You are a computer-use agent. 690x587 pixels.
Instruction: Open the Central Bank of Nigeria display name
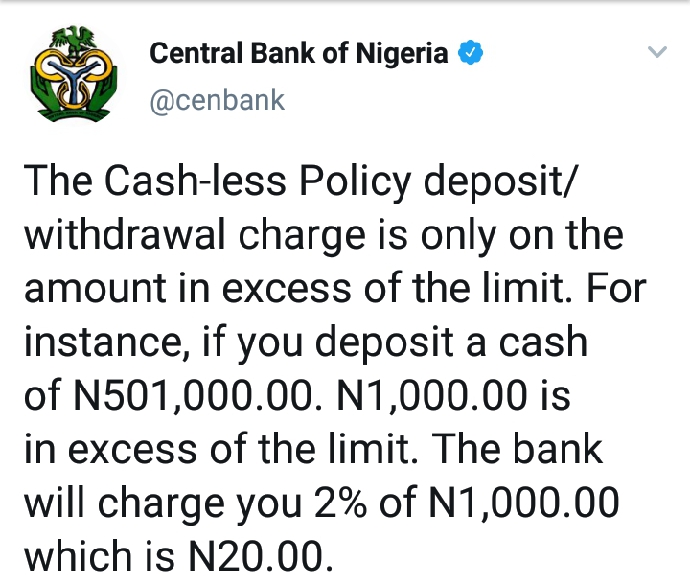point(298,53)
